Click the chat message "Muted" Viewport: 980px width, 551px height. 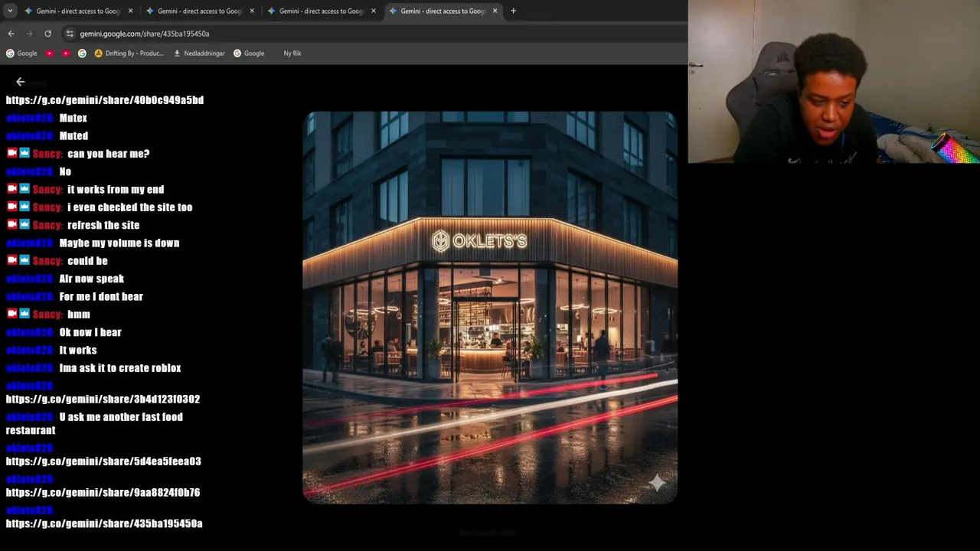pyautogui.click(x=73, y=136)
